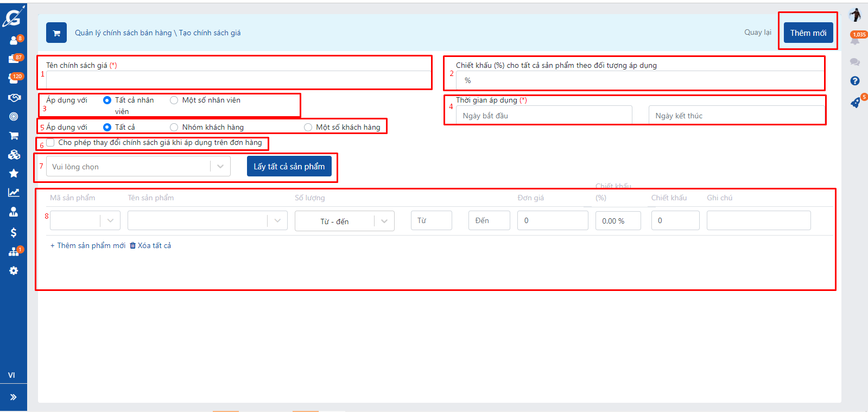Open the help question mark icon
Image resolution: width=868 pixels, height=412 pixels.
[855, 81]
